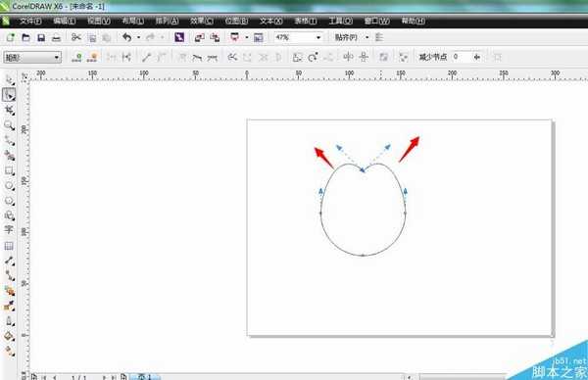Expand the undo history dropdown arrow
The width and height of the screenshot is (588, 380).
138,37
